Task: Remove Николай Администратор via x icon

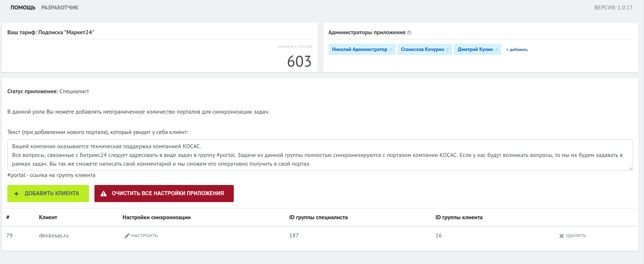Action: click(x=391, y=50)
